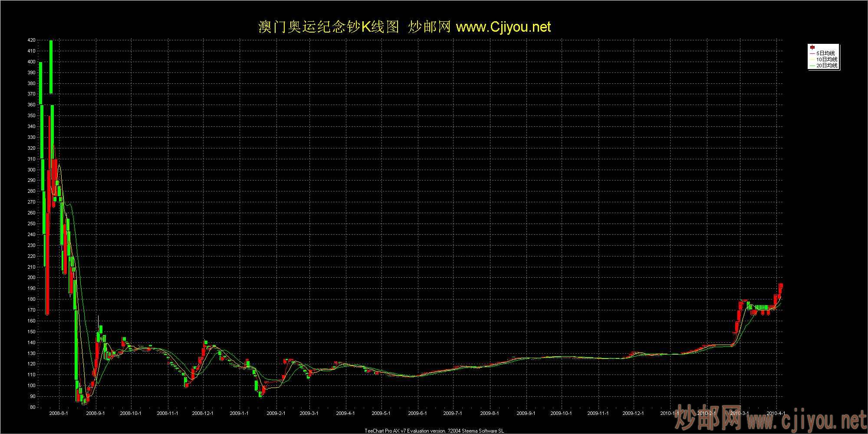Click the tallest green candle reaching 420
The height and width of the screenshot is (434, 868).
[51, 66]
